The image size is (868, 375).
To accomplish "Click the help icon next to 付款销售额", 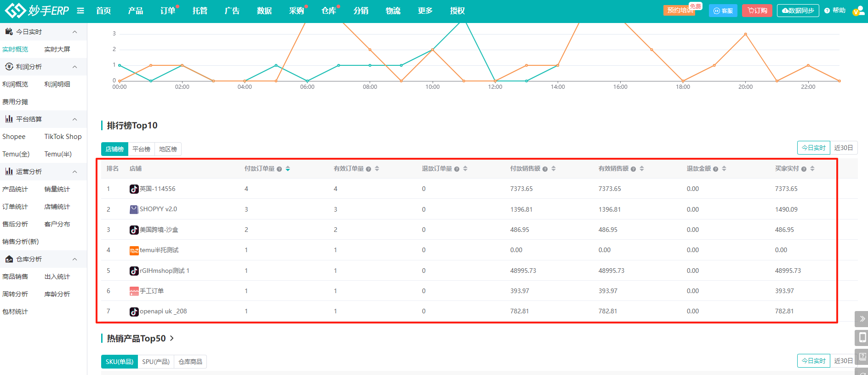I will [545, 169].
